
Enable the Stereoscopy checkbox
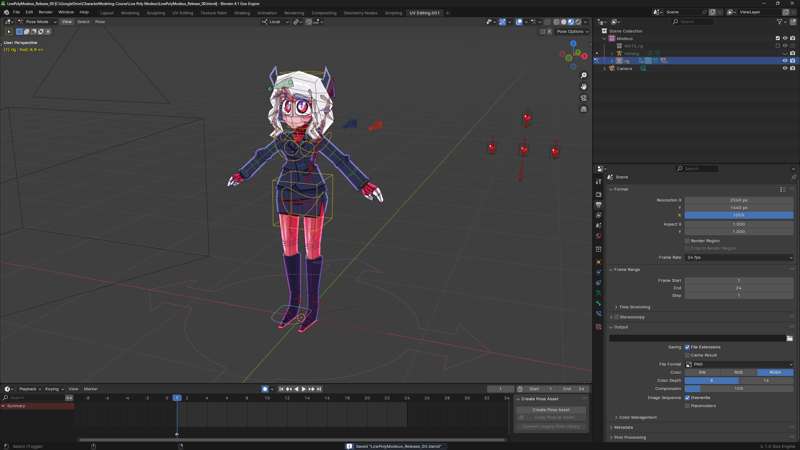coord(616,317)
